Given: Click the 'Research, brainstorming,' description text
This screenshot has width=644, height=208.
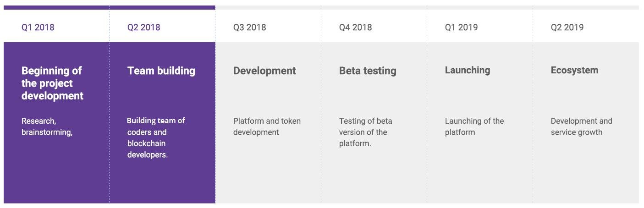Looking at the screenshot, I should pyautogui.click(x=47, y=126).
